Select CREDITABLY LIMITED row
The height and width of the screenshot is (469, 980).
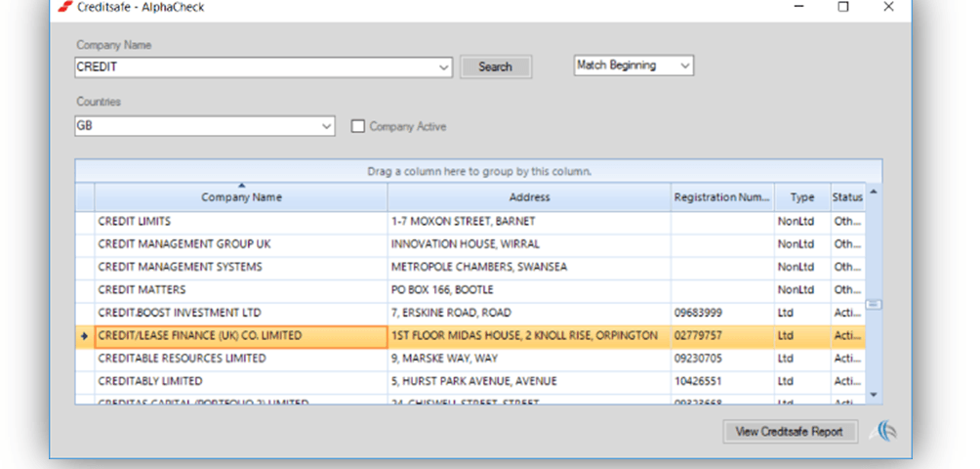(x=470, y=381)
